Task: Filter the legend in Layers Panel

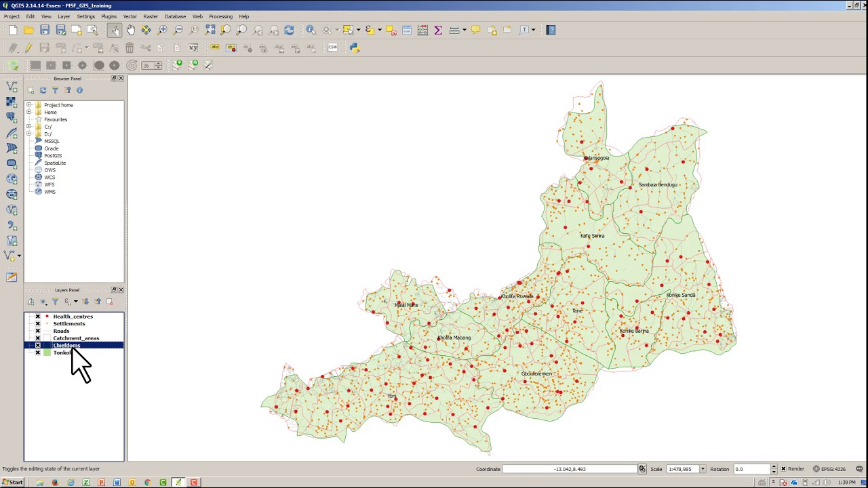Action: (x=55, y=302)
